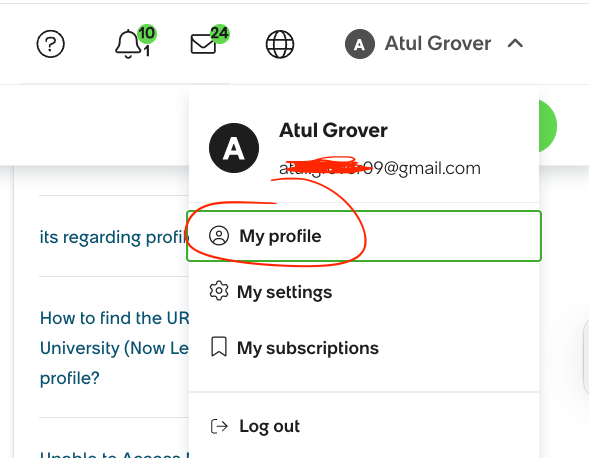The height and width of the screenshot is (458, 589).
Task: Open the help question mark icon
Action: click(x=51, y=44)
